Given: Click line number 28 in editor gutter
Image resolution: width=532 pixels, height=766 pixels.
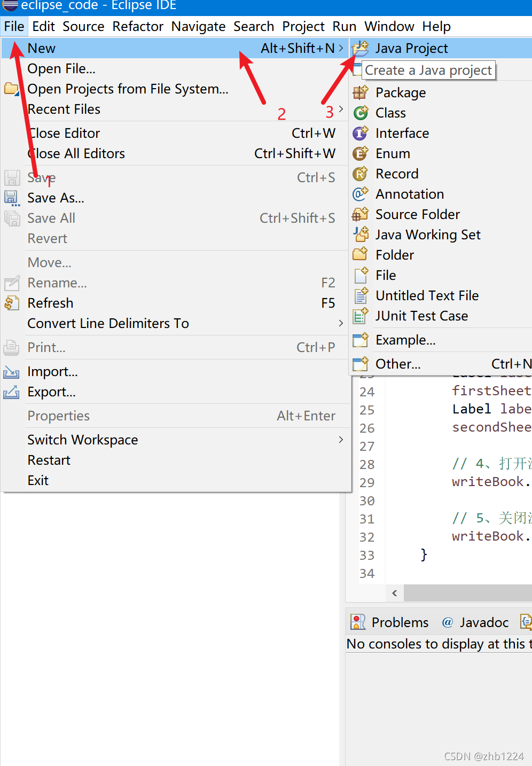Looking at the screenshot, I should pos(367,464).
